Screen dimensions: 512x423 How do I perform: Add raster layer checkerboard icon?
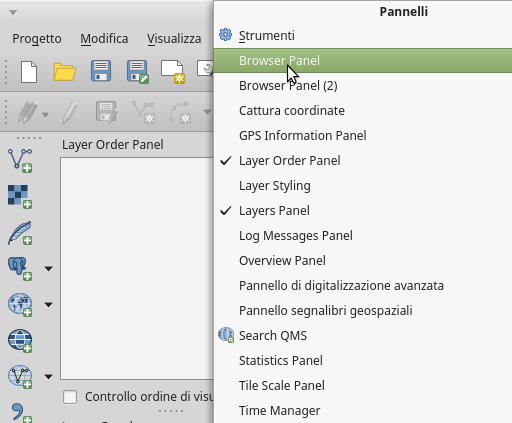(x=20, y=197)
